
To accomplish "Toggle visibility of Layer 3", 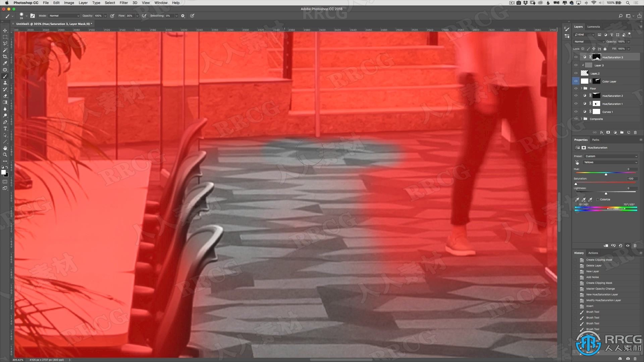I will click(576, 65).
